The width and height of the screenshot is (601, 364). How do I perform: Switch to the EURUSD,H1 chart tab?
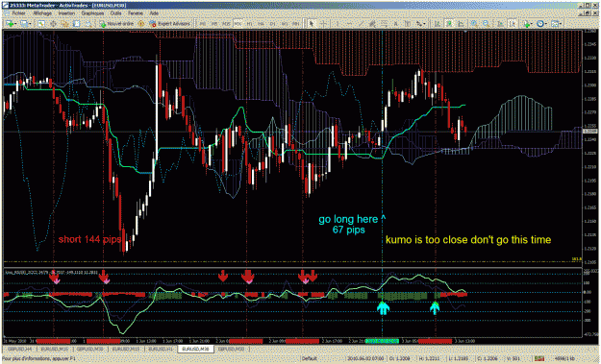click(x=161, y=349)
